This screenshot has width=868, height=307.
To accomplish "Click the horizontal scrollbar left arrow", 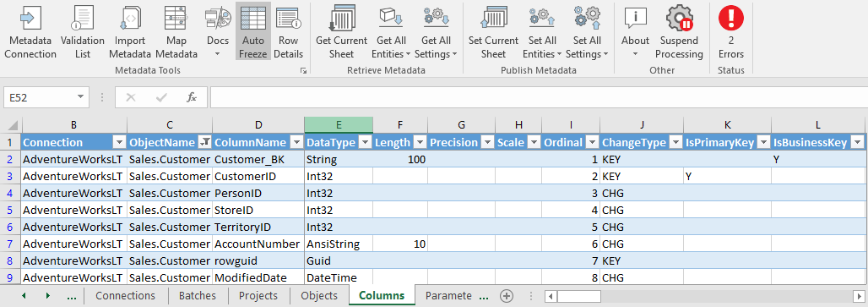I will click(550, 296).
